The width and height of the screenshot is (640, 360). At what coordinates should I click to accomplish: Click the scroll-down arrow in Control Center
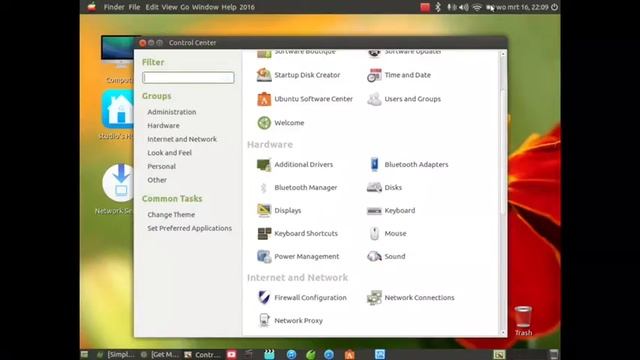pyautogui.click(x=503, y=333)
